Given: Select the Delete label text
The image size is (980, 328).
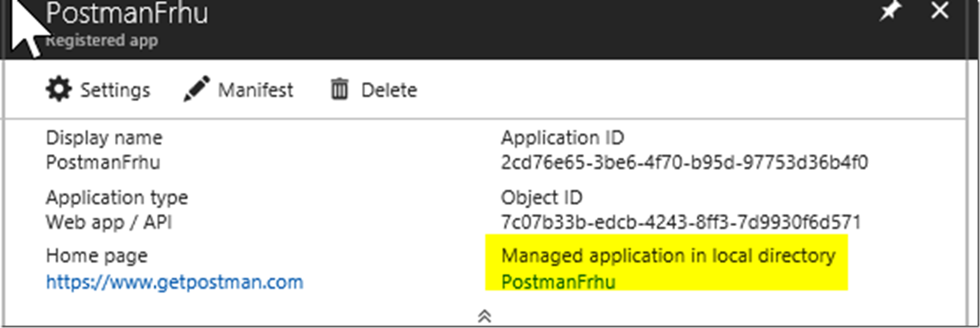Looking at the screenshot, I should 389,90.
